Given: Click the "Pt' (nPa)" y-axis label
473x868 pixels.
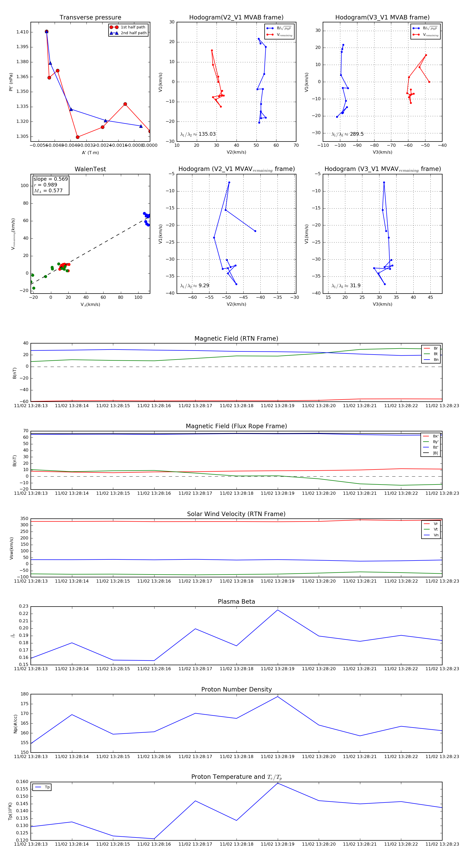Looking at the screenshot, I should (11, 82).
